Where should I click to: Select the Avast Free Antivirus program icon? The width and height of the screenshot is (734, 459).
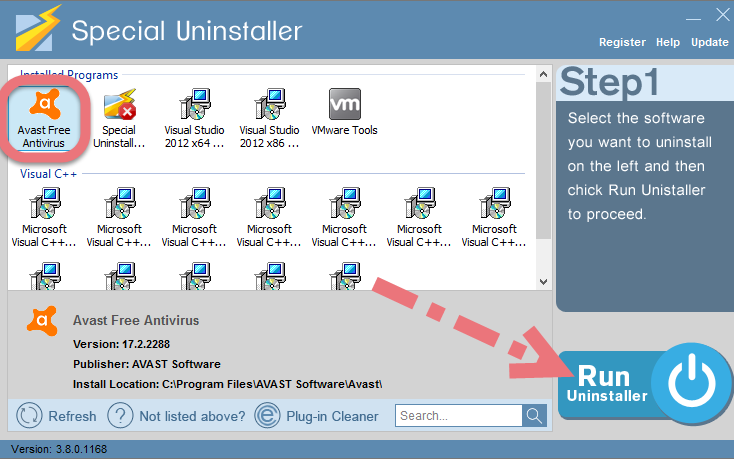(44, 103)
